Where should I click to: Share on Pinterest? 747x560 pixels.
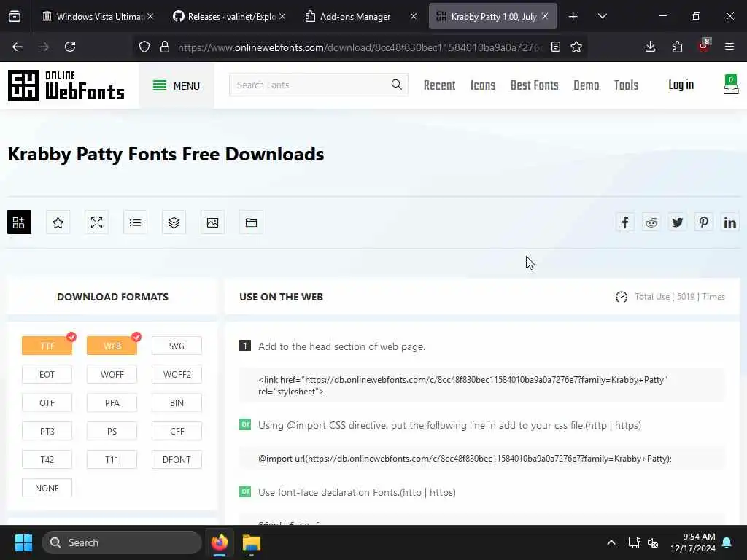pos(704,222)
